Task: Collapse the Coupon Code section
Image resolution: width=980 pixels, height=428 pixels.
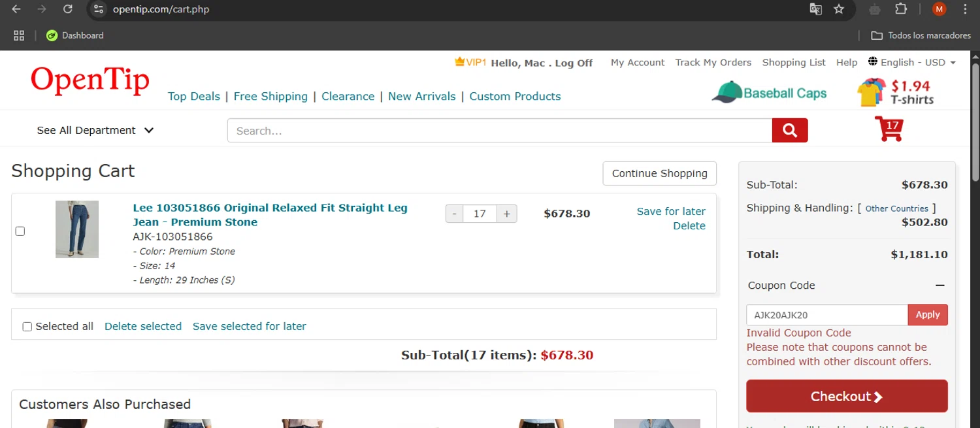Action: [x=939, y=286]
